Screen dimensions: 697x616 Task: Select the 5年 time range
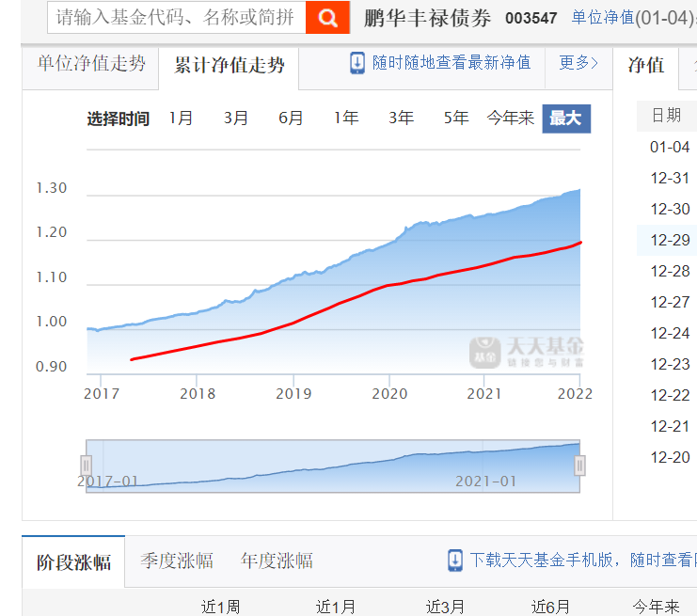(x=456, y=118)
